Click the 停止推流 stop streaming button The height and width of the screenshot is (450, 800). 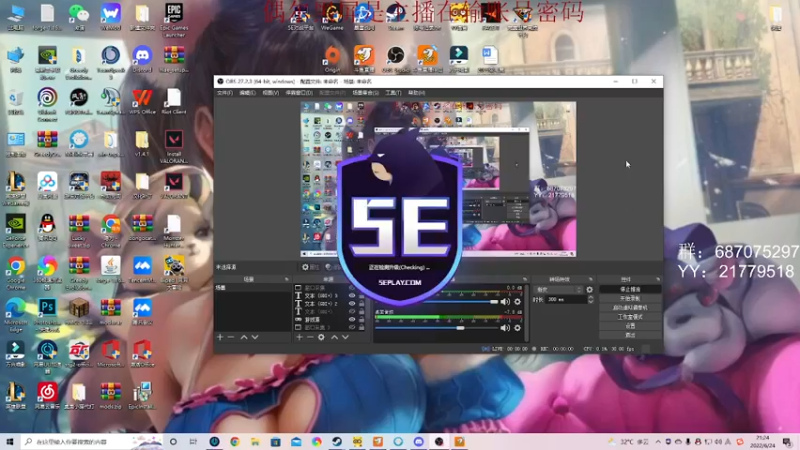(630, 289)
